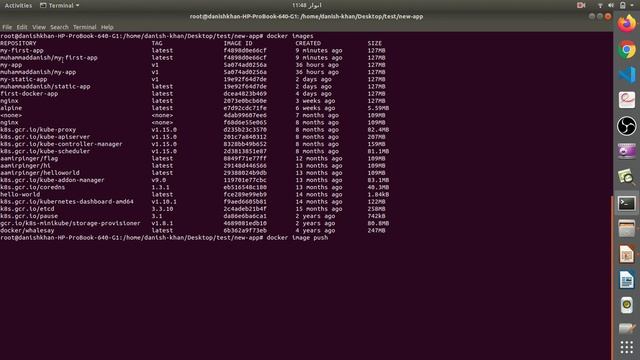
Task: Open OBS Studio from the dock
Action: click(x=627, y=126)
